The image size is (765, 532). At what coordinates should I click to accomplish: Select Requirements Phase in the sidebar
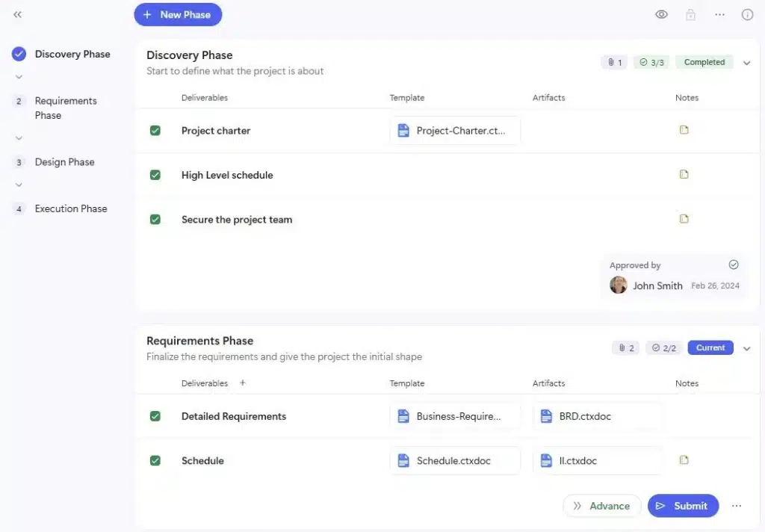[x=65, y=108]
